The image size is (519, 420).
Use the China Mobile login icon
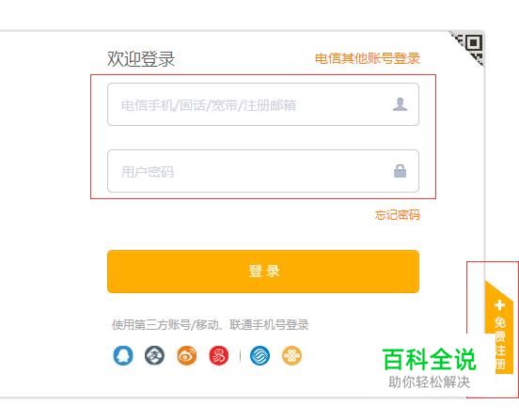pyautogui.click(x=259, y=355)
